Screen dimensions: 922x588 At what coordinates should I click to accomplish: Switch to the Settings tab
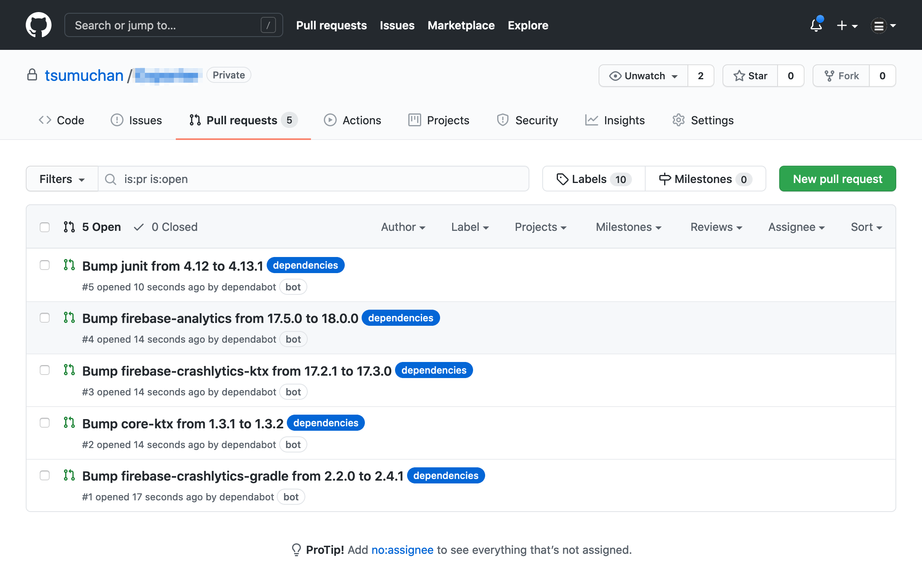coord(703,120)
